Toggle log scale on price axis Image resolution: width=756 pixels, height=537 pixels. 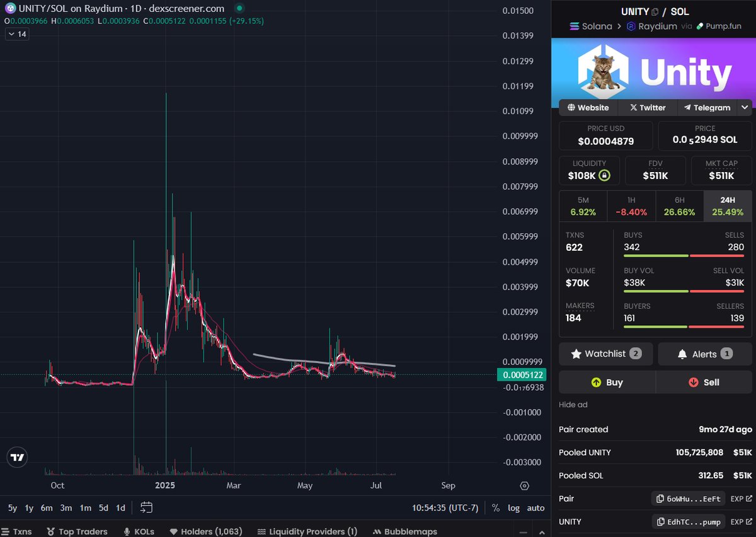click(514, 508)
